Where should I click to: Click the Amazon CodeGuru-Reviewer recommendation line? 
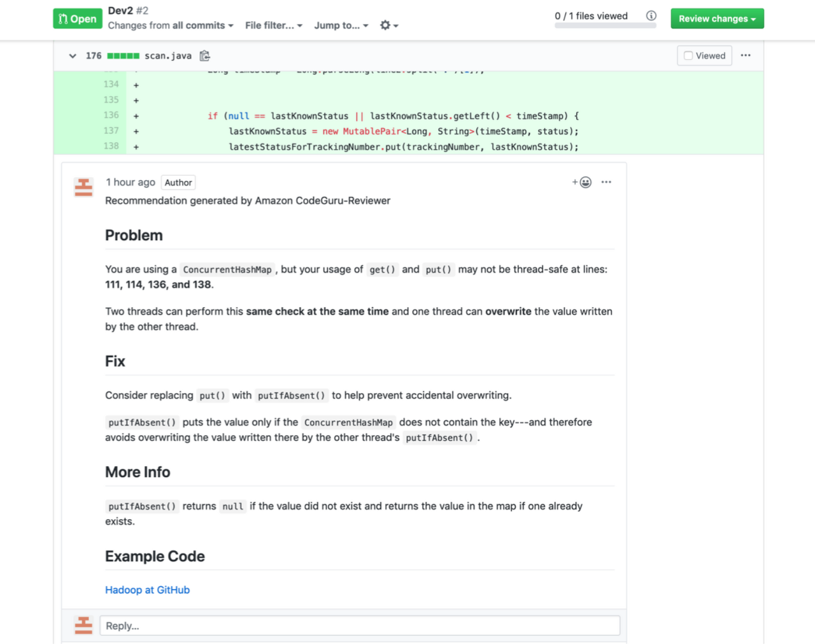click(x=248, y=201)
